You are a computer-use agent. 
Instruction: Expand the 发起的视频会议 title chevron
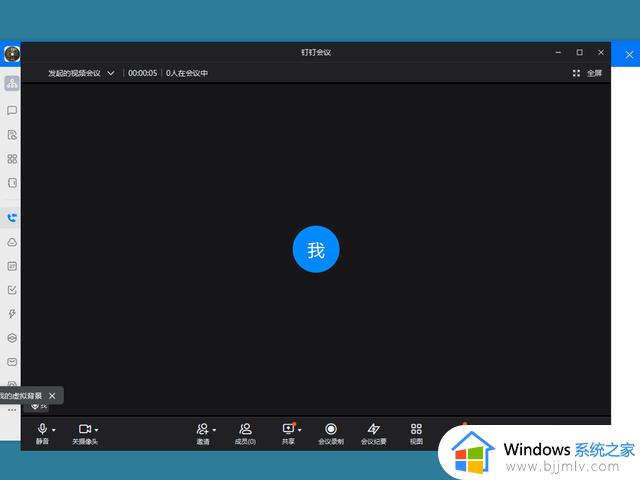pyautogui.click(x=111, y=73)
